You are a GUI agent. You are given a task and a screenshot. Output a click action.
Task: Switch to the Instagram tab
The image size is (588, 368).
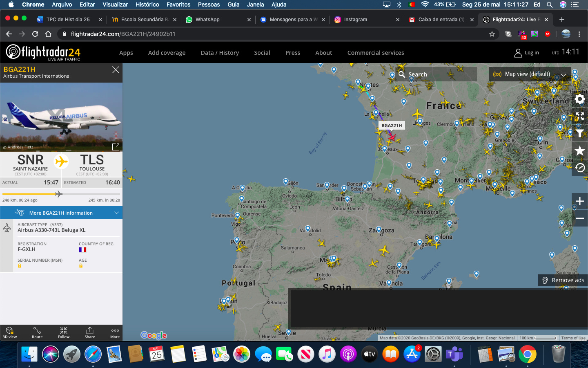367,19
